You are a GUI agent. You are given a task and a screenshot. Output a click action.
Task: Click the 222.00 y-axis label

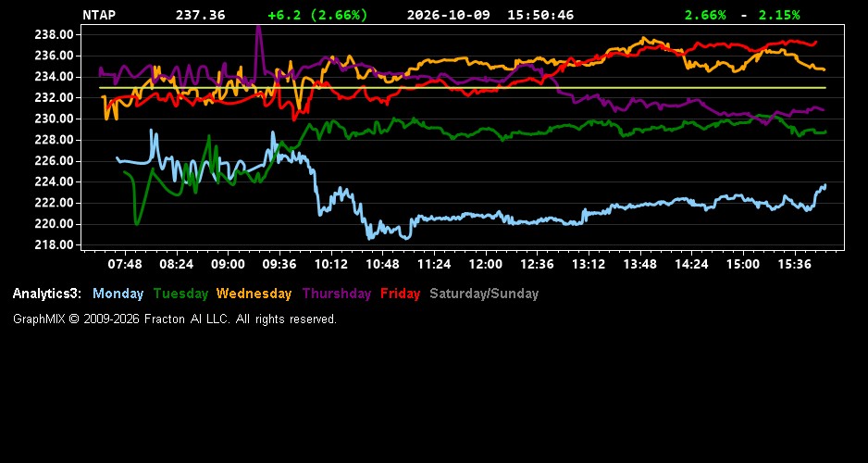[55, 203]
